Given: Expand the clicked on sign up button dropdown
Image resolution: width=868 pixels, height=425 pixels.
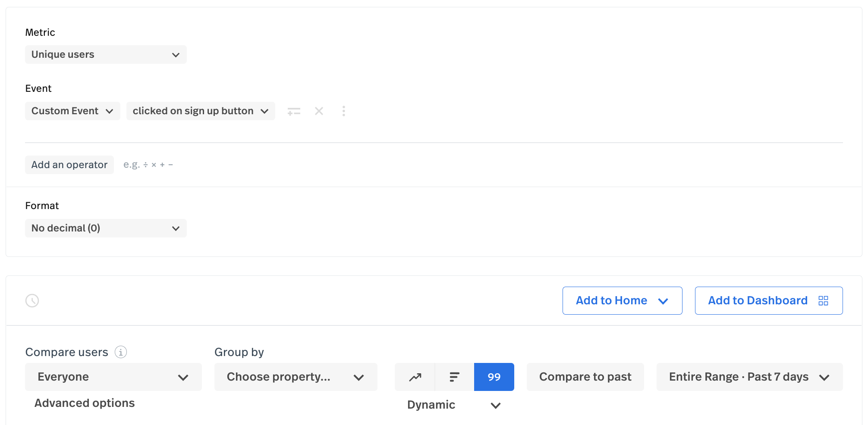Looking at the screenshot, I should (201, 111).
